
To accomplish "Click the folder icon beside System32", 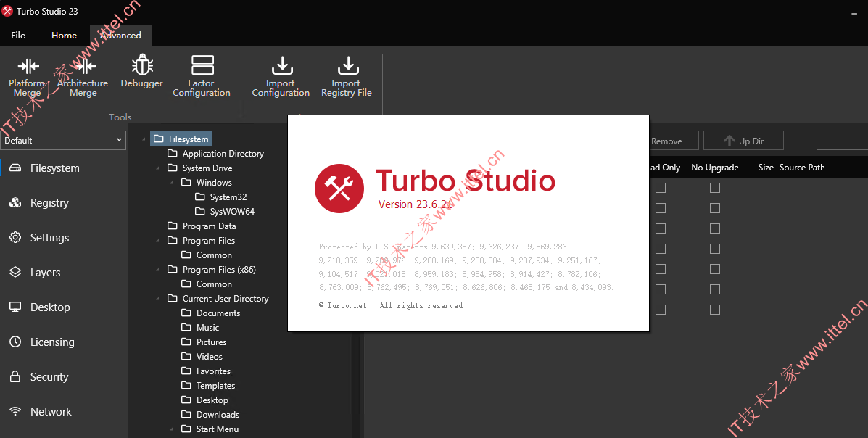I will (x=200, y=197).
